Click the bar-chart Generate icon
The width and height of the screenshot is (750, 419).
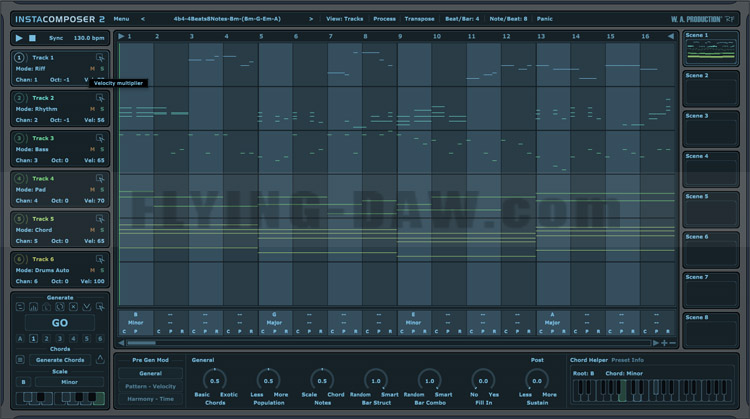[x=33, y=307]
